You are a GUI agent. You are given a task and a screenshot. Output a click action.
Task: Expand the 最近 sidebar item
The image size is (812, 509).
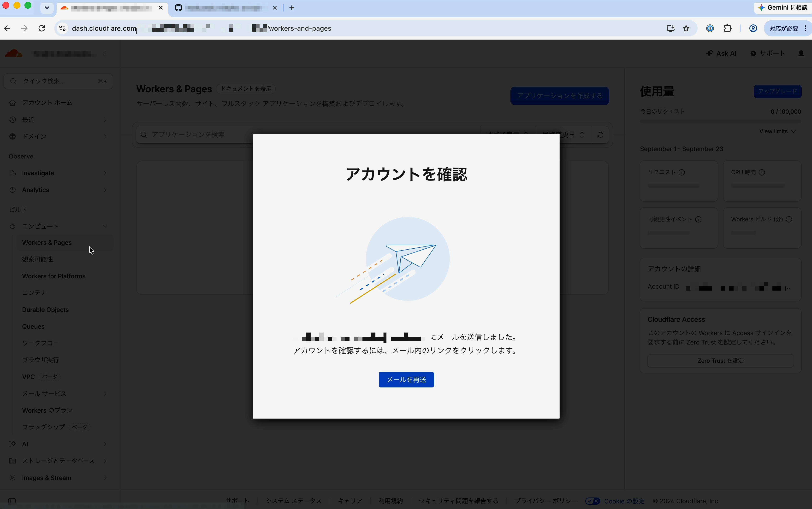[58, 119]
